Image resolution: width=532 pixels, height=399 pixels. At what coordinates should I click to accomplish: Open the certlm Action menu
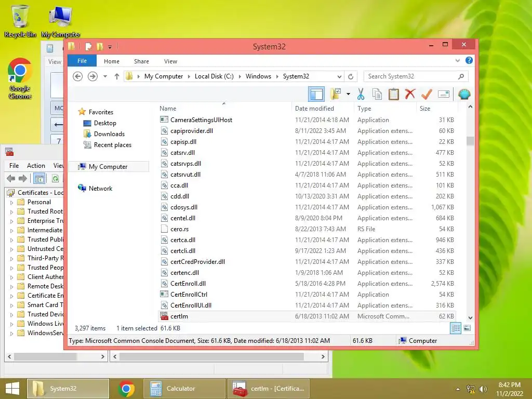tap(36, 166)
